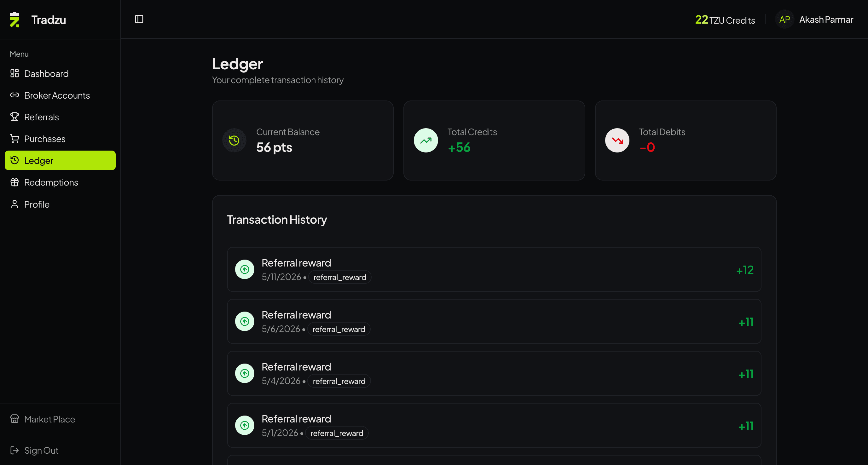Image resolution: width=868 pixels, height=465 pixels.
Task: Click "Referral reward" title on 5/11/2026 row
Action: (x=296, y=263)
